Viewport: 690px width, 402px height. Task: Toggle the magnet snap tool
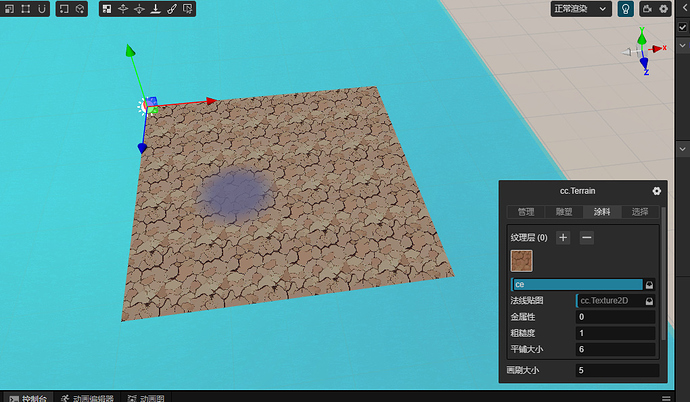[x=42, y=9]
